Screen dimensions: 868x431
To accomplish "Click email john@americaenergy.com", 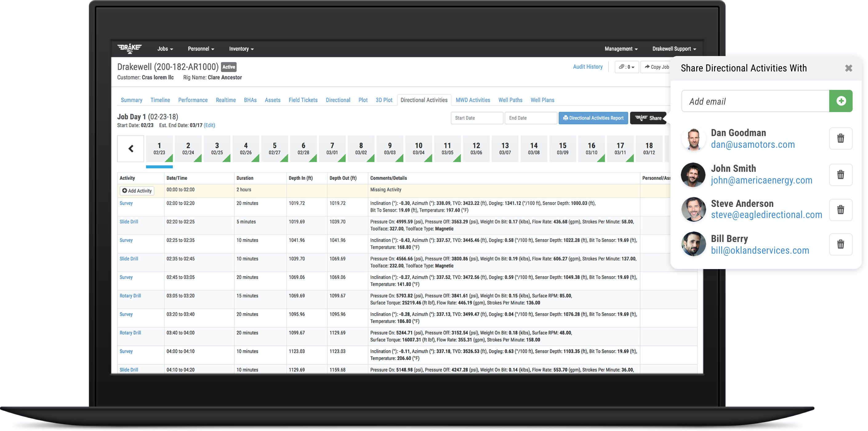I will click(762, 181).
